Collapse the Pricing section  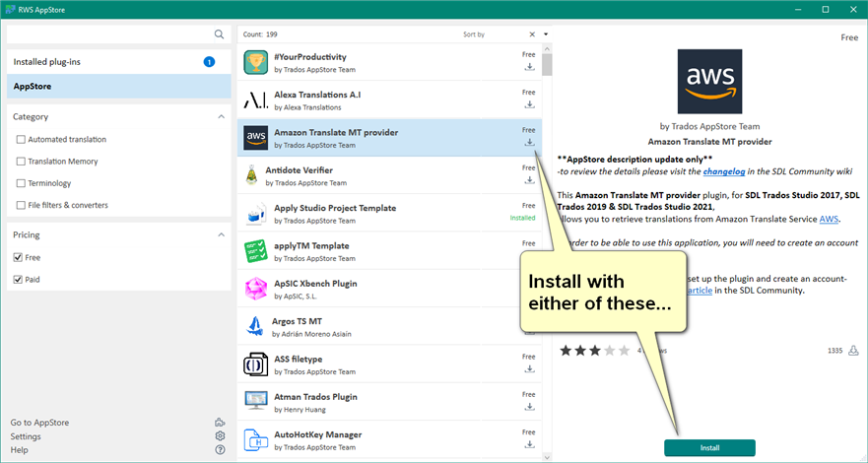tap(222, 235)
